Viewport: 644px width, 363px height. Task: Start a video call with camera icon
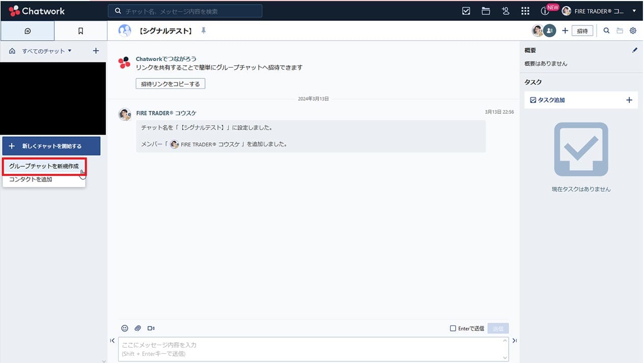pos(151,328)
